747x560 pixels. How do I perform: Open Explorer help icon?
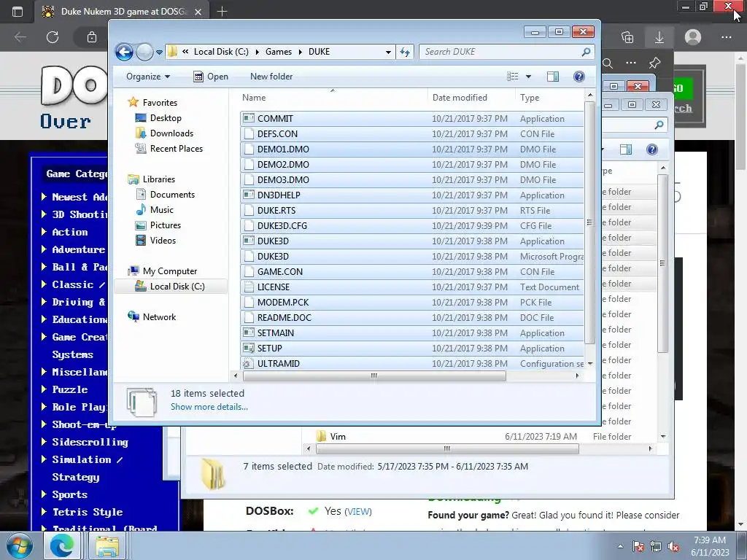pos(578,77)
